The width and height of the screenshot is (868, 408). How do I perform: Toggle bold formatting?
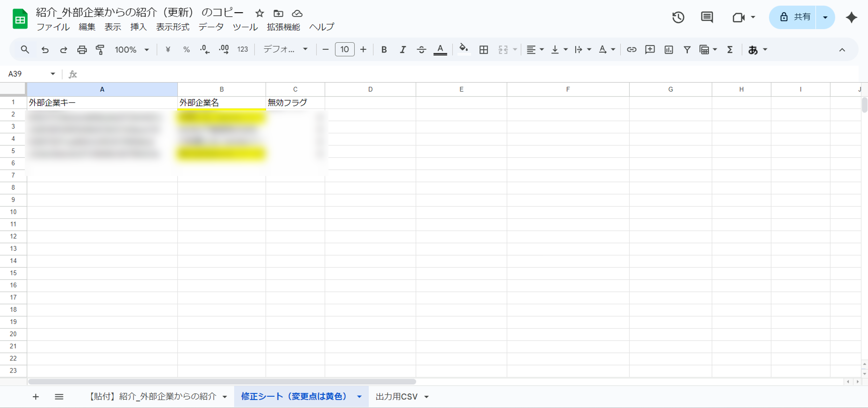coord(384,49)
